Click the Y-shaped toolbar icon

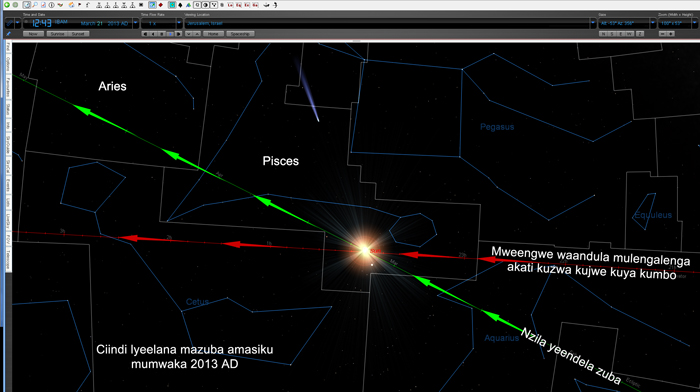point(214,4)
